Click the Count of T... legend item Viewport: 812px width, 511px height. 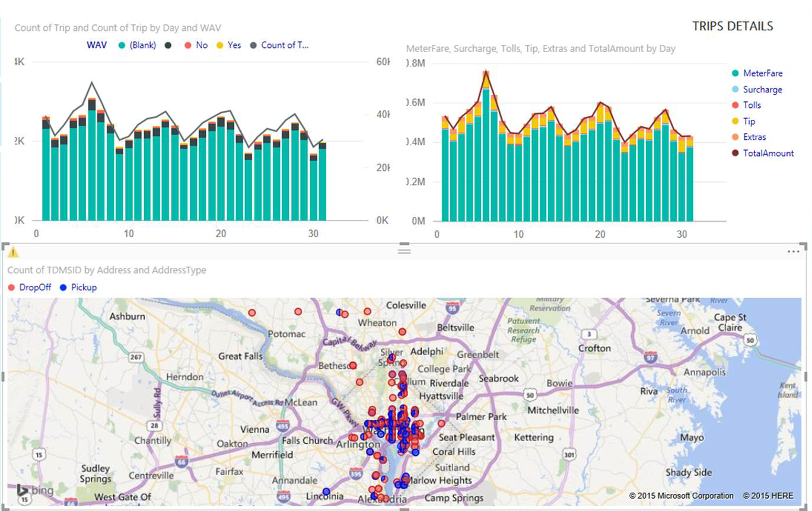[279, 45]
